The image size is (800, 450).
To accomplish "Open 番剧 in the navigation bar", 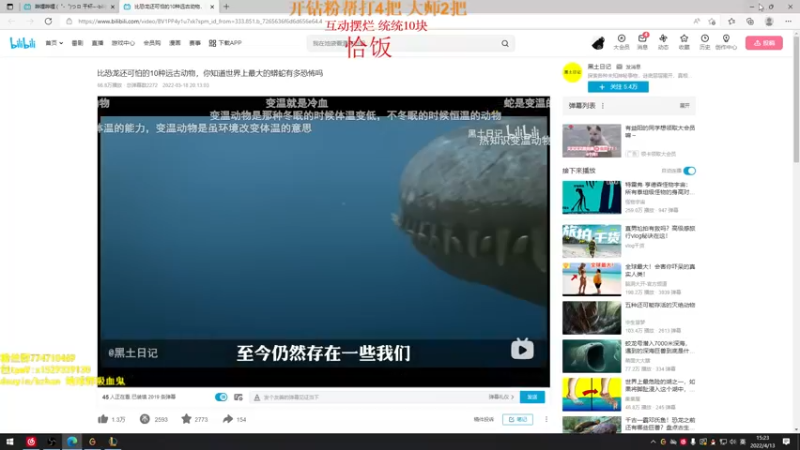I will coord(77,43).
